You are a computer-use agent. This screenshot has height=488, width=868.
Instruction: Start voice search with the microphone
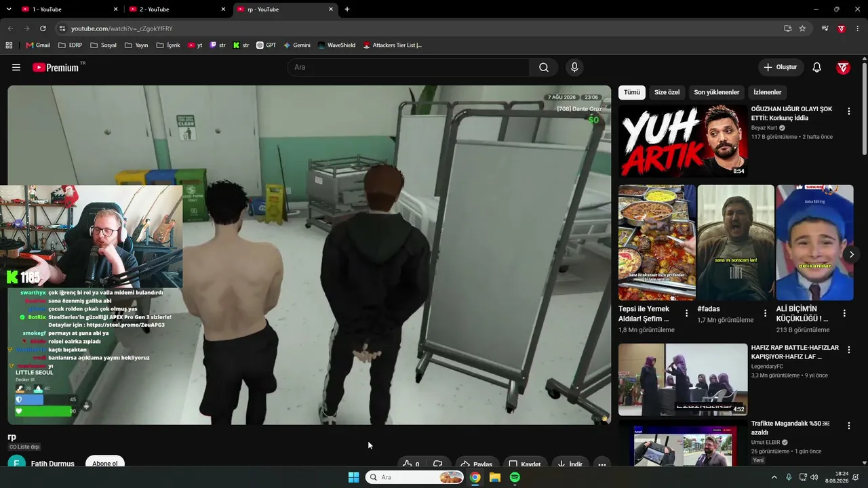574,67
